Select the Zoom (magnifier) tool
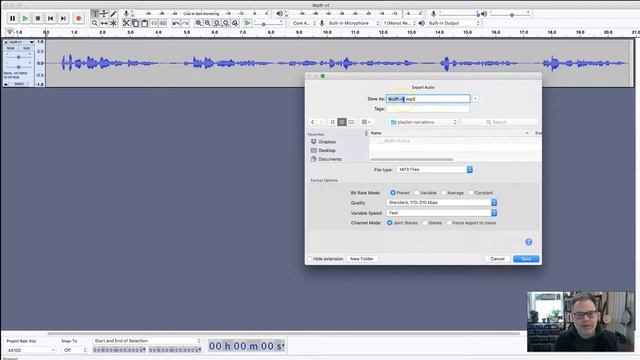 click(95, 23)
